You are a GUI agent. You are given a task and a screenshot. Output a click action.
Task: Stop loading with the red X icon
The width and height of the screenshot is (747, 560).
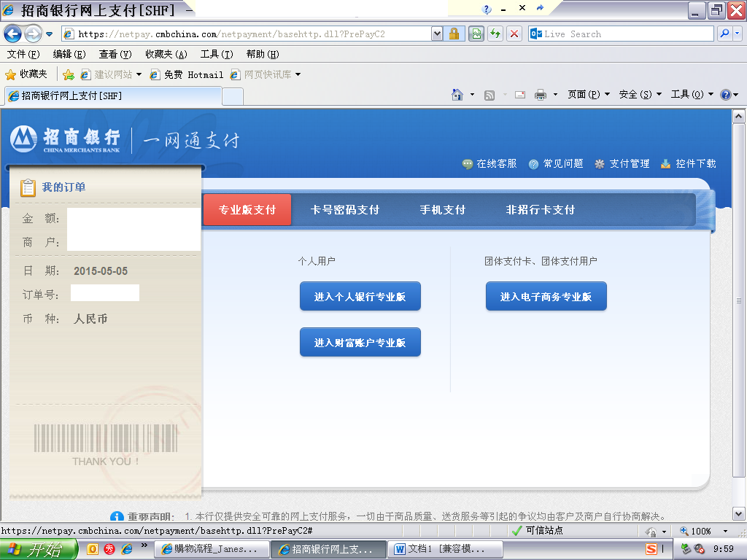coord(514,34)
